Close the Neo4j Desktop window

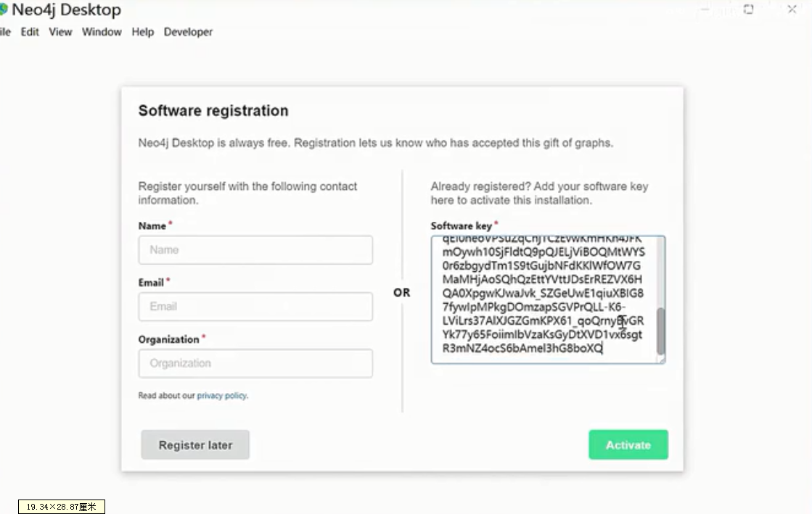tap(791, 9)
